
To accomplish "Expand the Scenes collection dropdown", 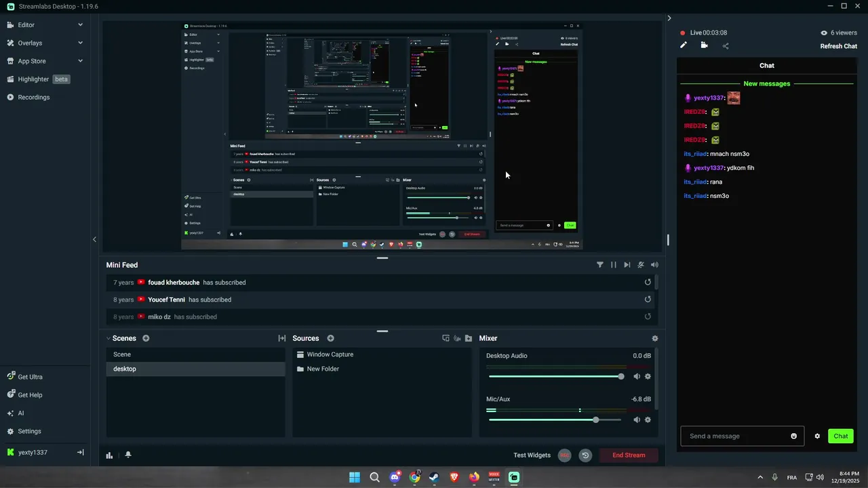I will (108, 338).
